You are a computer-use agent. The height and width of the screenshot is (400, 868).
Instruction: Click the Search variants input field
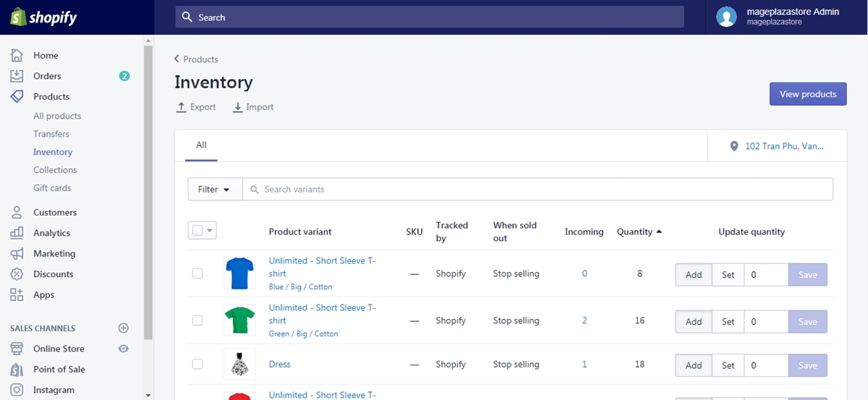(537, 190)
